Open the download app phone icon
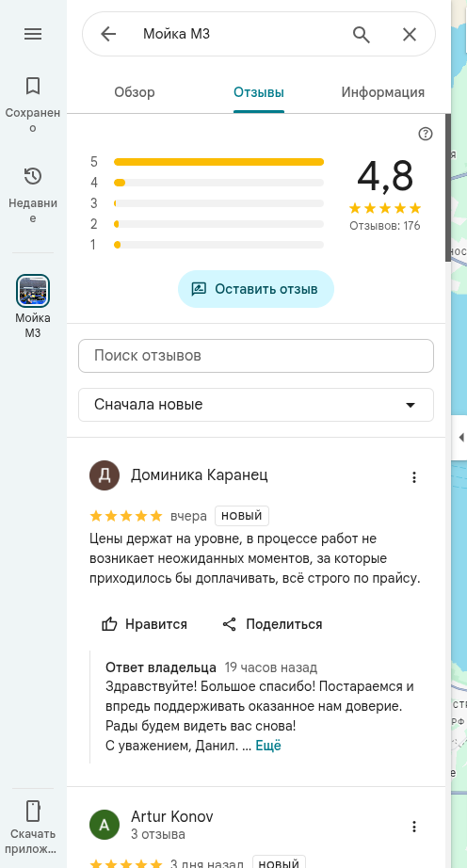 click(33, 811)
